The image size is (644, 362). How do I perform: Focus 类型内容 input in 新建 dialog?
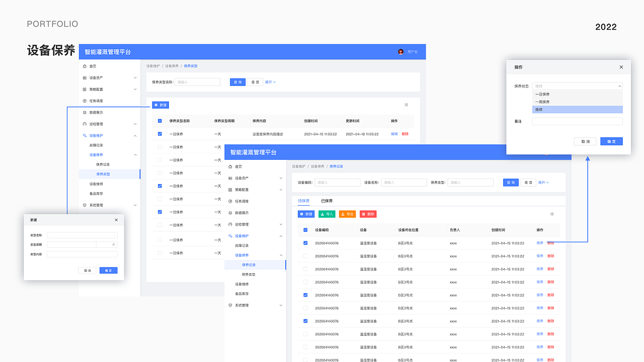(83, 254)
